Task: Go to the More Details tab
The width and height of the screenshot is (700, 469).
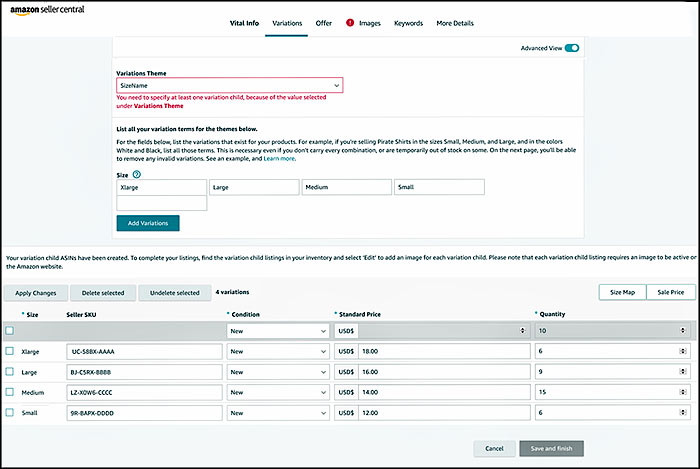Action: coord(455,23)
